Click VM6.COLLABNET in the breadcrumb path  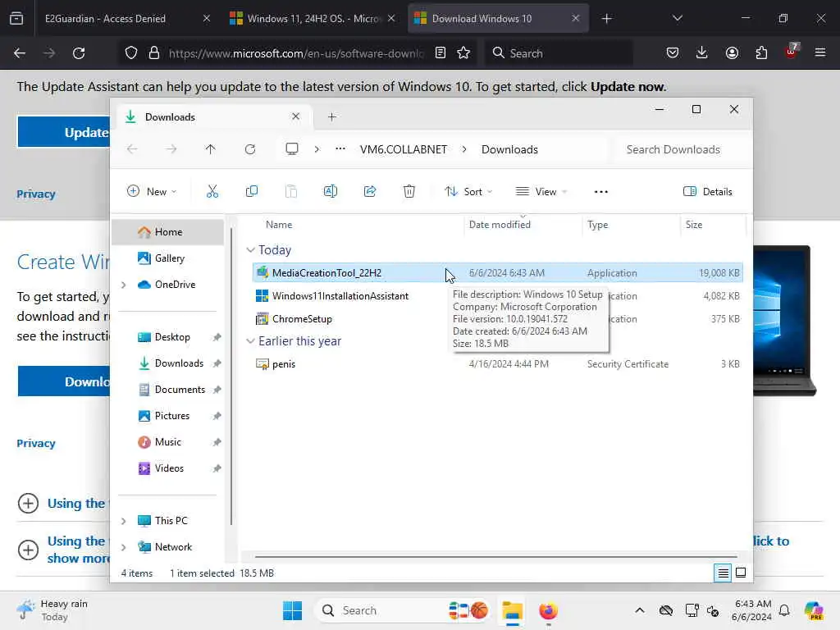[x=403, y=149]
